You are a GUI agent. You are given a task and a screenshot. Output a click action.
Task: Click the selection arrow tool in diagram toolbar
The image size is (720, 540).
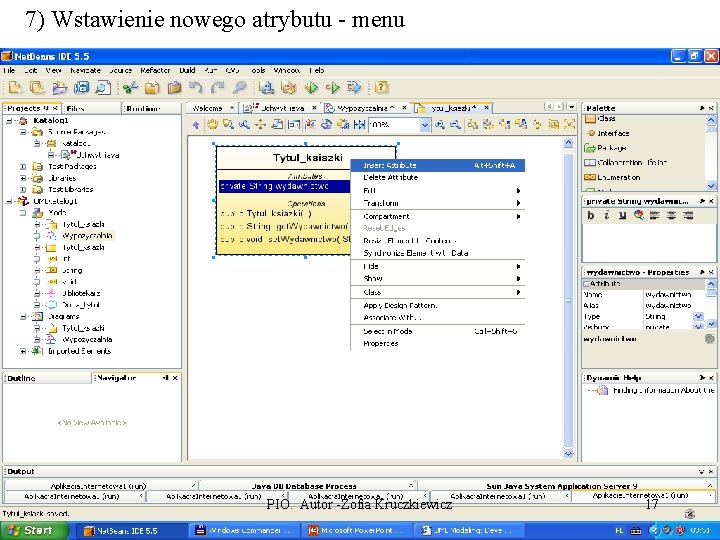pyautogui.click(x=196, y=124)
